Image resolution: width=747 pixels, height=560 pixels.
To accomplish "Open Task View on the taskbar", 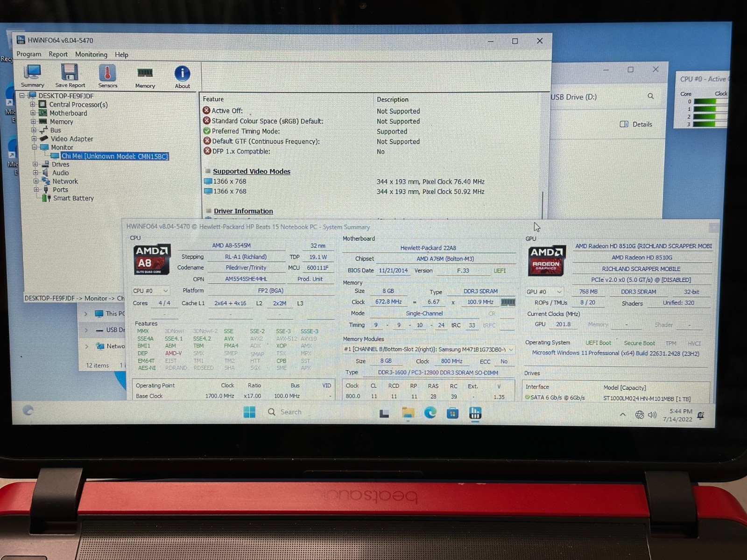I will pyautogui.click(x=384, y=413).
